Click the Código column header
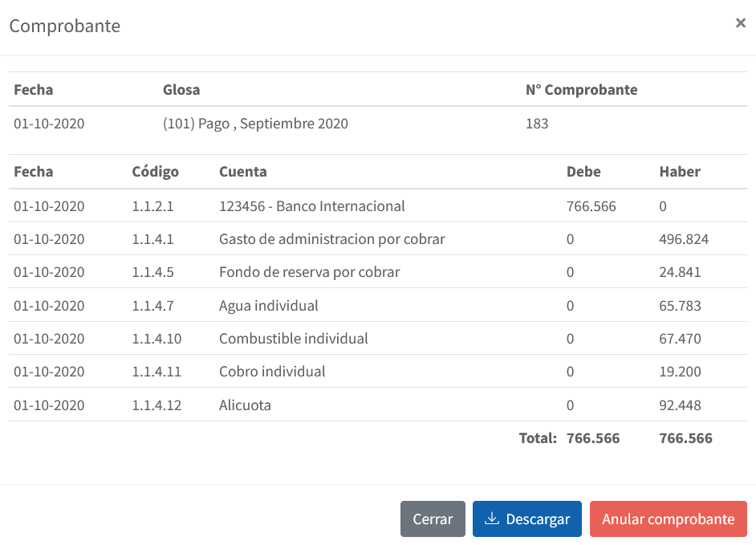 click(155, 173)
